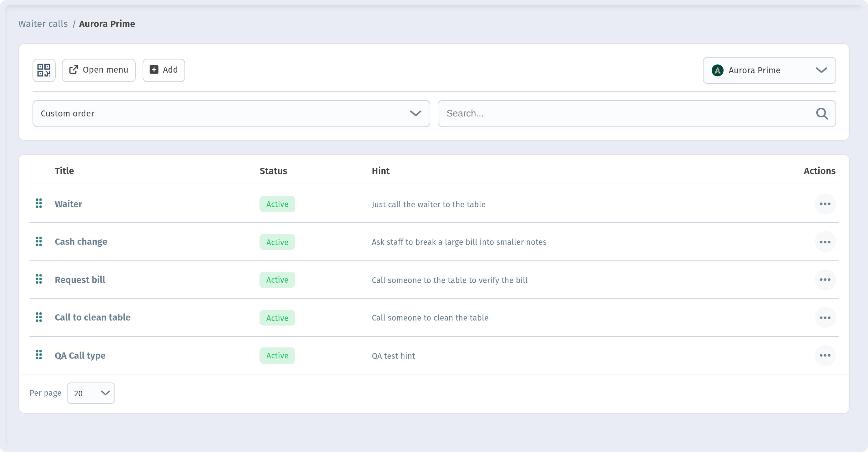Grab the drag handle for QA Call type row

pyautogui.click(x=39, y=355)
